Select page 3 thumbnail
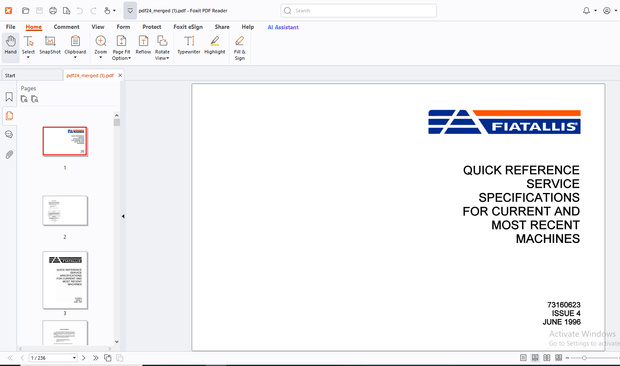 [65, 280]
